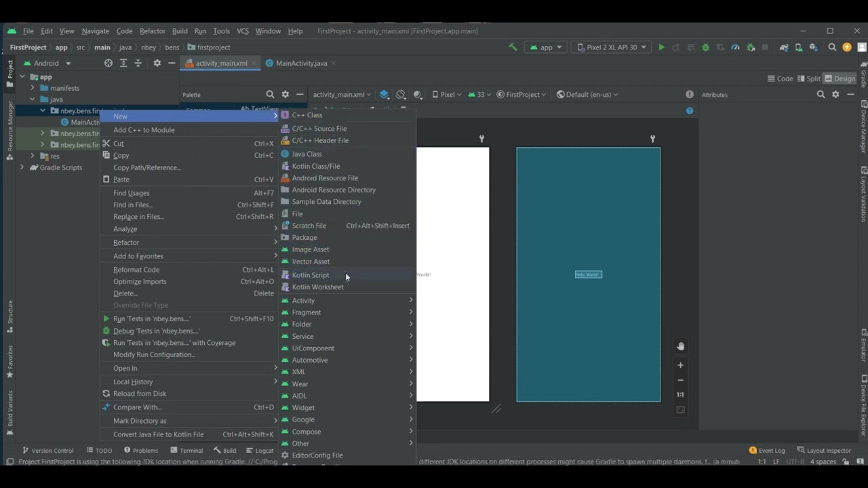Search attributes with magnifier icon
868x488 pixels.
coord(821,95)
